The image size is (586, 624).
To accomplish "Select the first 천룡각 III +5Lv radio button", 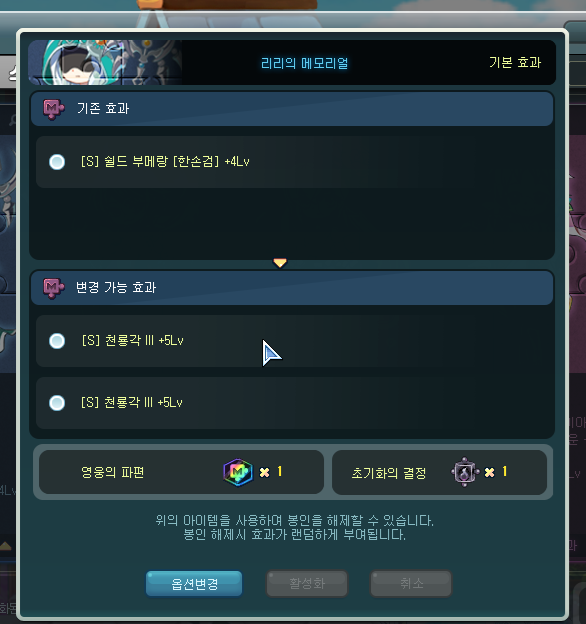I will tap(57, 341).
